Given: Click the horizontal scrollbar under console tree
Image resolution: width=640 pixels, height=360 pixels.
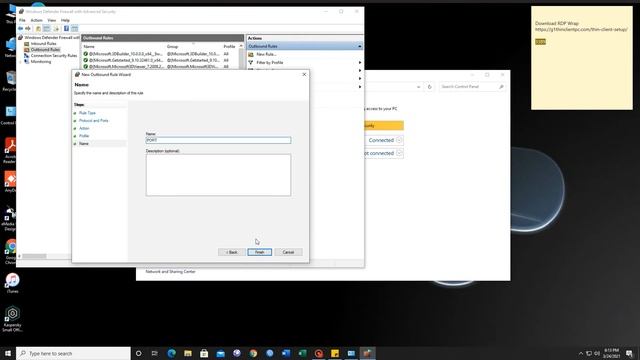Looking at the screenshot, I should point(34,256).
